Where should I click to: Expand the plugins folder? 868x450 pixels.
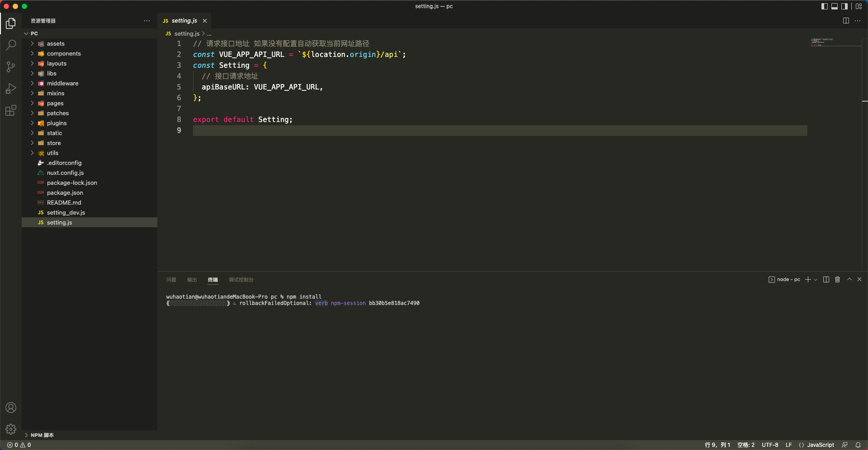pos(90,123)
